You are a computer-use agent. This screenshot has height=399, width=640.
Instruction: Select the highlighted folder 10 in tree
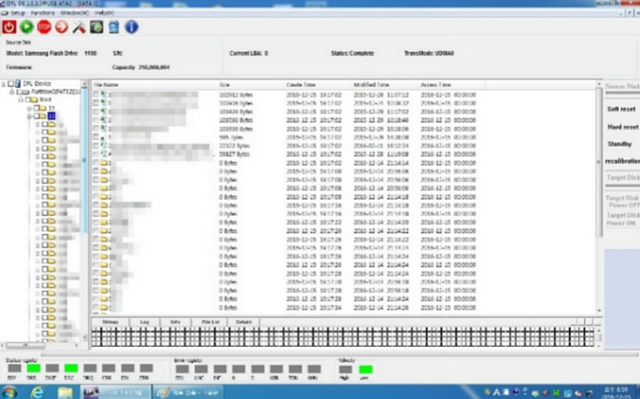tap(51, 116)
